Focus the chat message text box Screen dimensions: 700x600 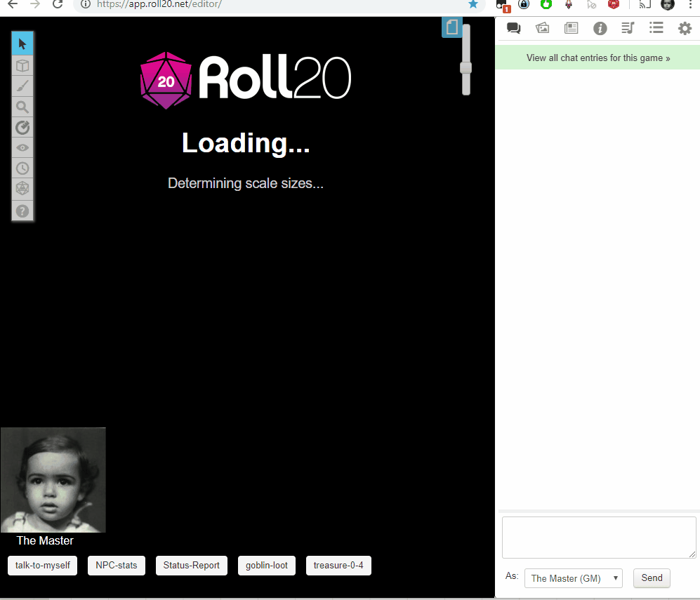[599, 538]
